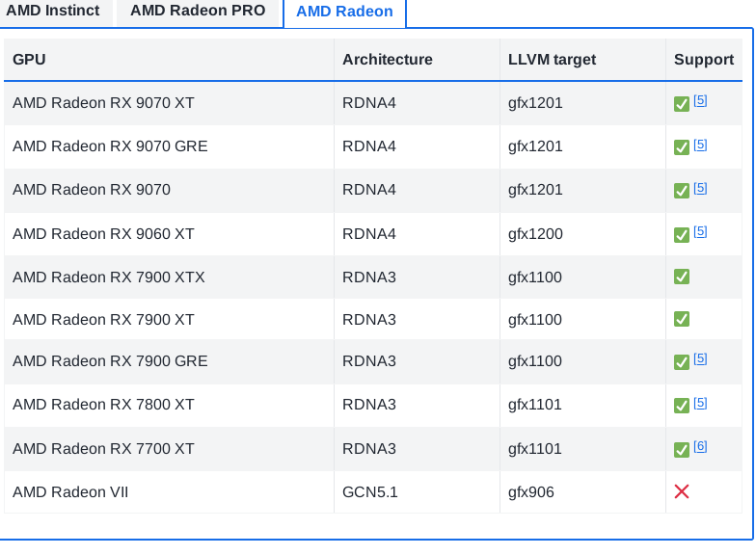Click green check icon for RX 7700 XT
The image size is (756, 555).
pos(682,449)
